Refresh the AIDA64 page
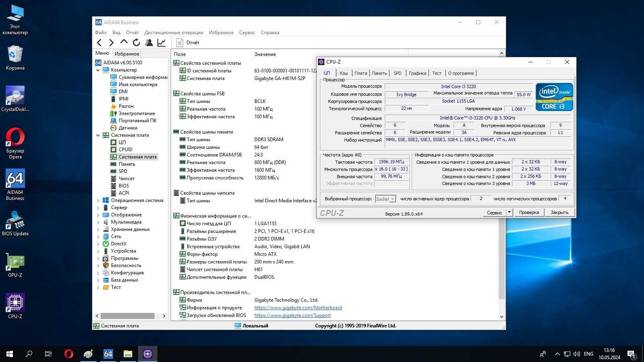Viewport: 644px width, 362px height. pyautogui.click(x=136, y=43)
